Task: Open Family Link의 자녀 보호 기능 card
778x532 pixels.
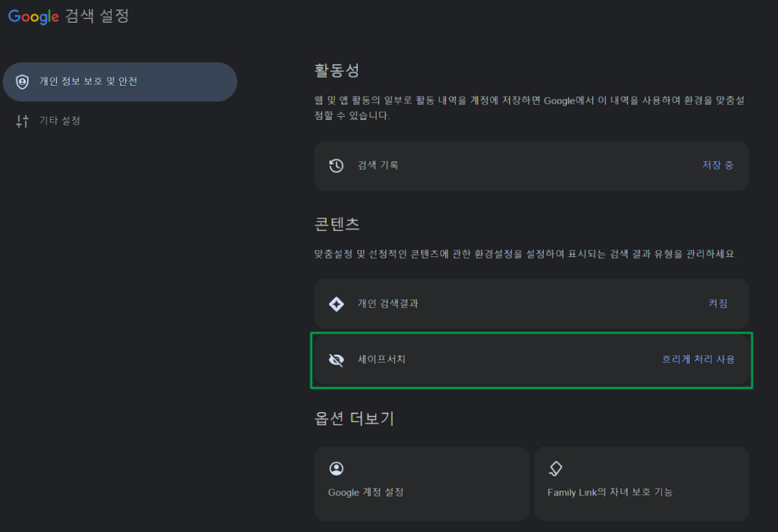Action: [x=641, y=483]
